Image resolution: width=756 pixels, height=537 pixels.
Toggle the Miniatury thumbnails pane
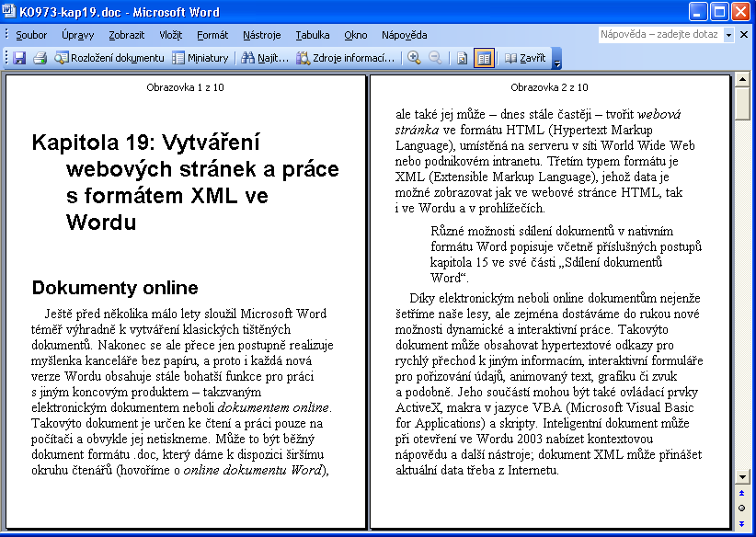(x=200, y=58)
